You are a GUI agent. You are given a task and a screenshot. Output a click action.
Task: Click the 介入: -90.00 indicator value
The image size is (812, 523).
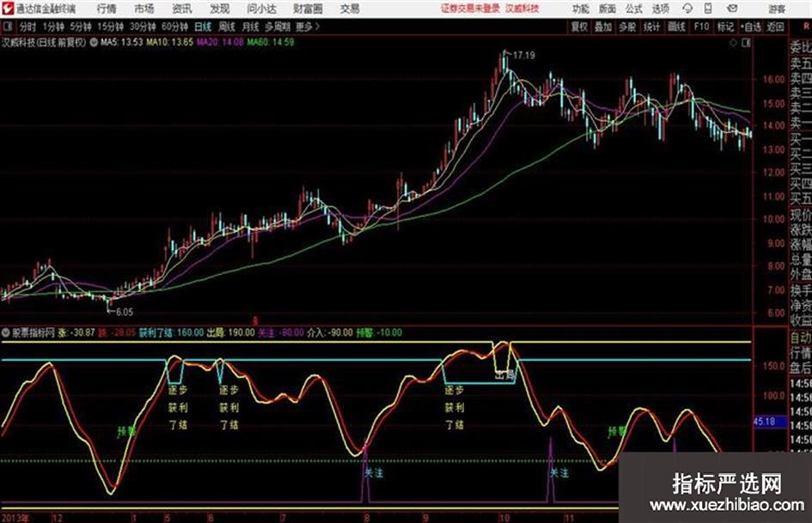click(329, 332)
